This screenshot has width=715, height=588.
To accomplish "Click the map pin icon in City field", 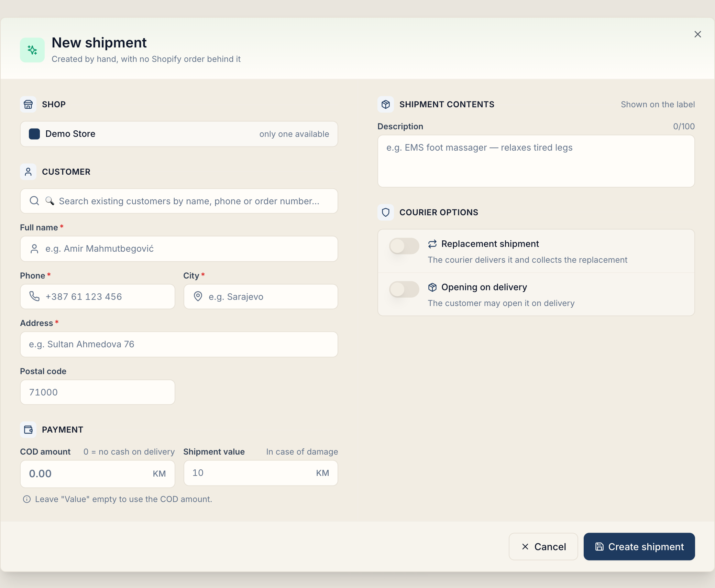I will 198,296.
